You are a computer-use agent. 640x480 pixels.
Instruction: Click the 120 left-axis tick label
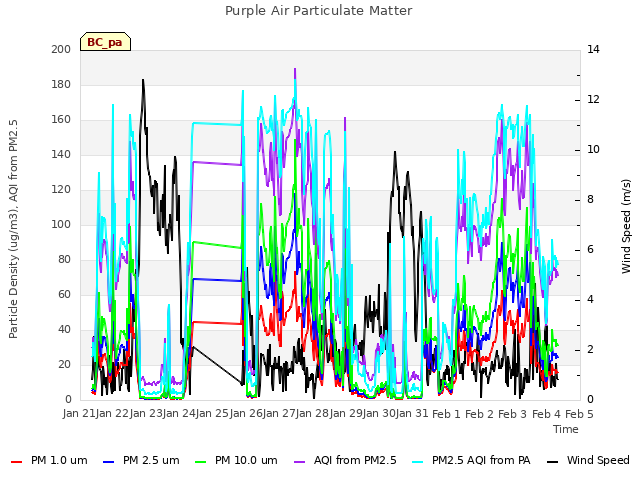[x=61, y=190]
